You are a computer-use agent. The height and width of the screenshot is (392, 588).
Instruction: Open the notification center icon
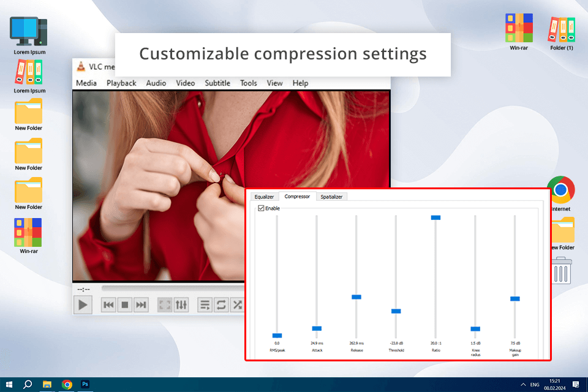click(x=576, y=385)
